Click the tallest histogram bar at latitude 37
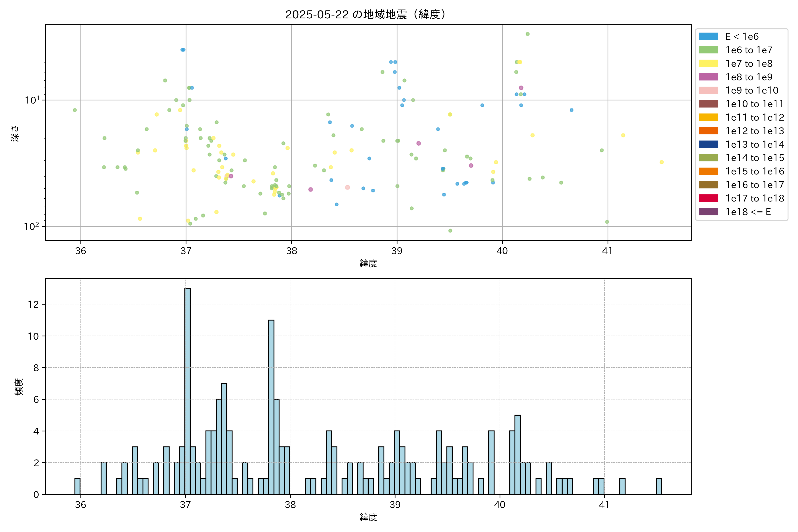The image size is (798, 532). point(187,390)
